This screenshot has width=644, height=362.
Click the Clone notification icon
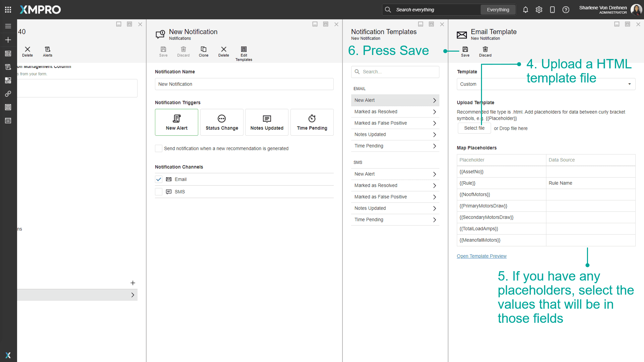[203, 50]
